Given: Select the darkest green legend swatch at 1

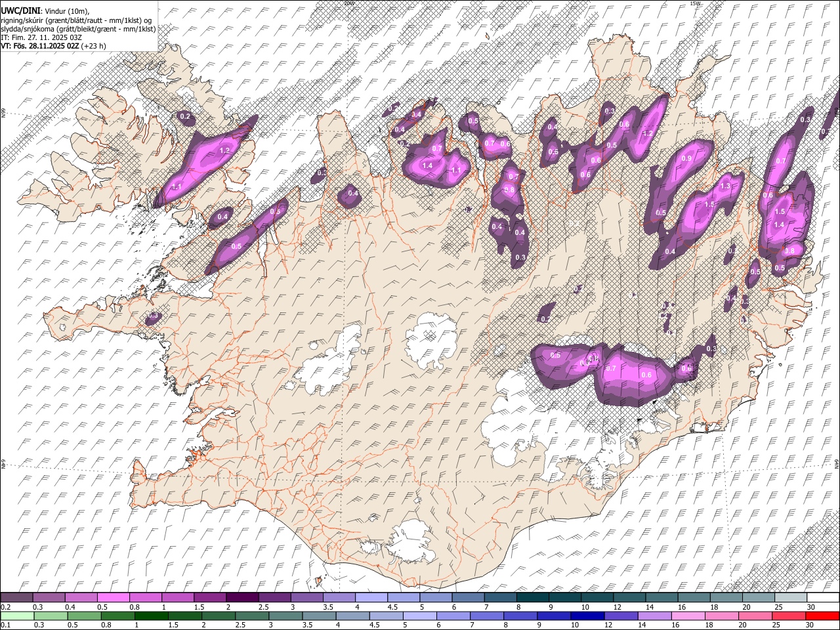Looking at the screenshot, I should click(x=152, y=616).
